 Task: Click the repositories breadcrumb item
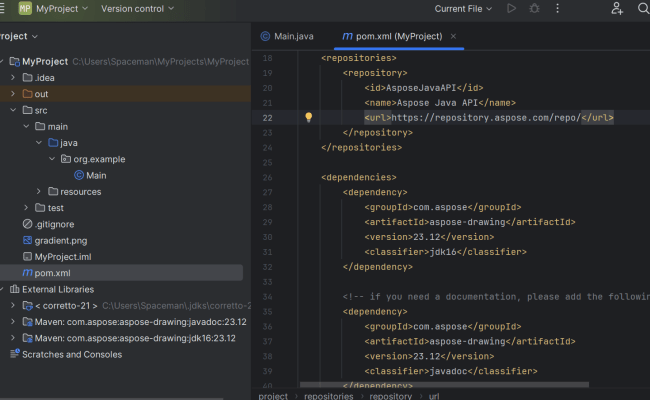(x=328, y=396)
